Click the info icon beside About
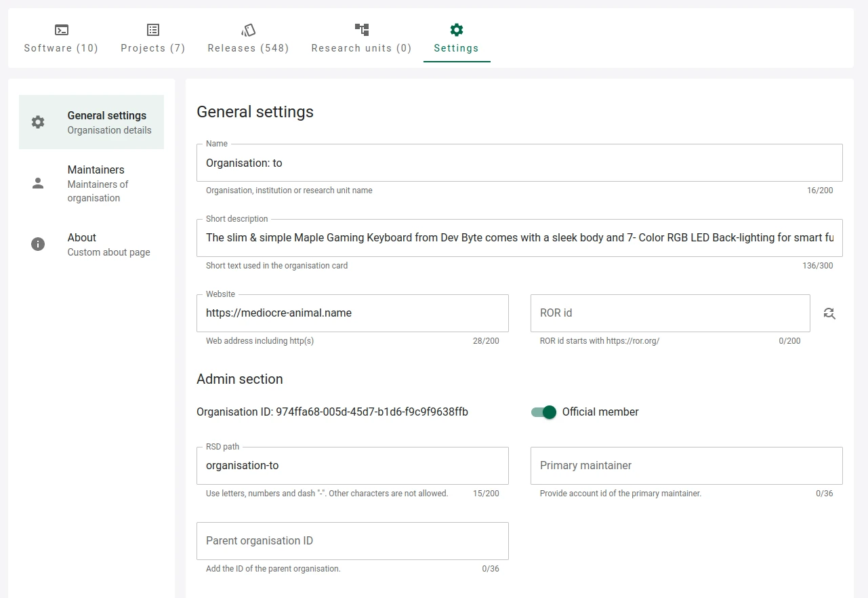Viewport: 868px width, 598px height. [38, 244]
